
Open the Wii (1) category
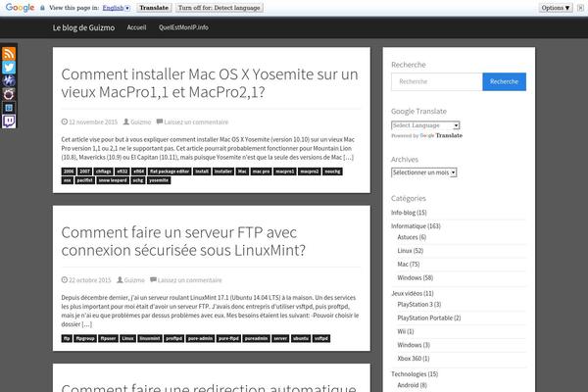406,331
